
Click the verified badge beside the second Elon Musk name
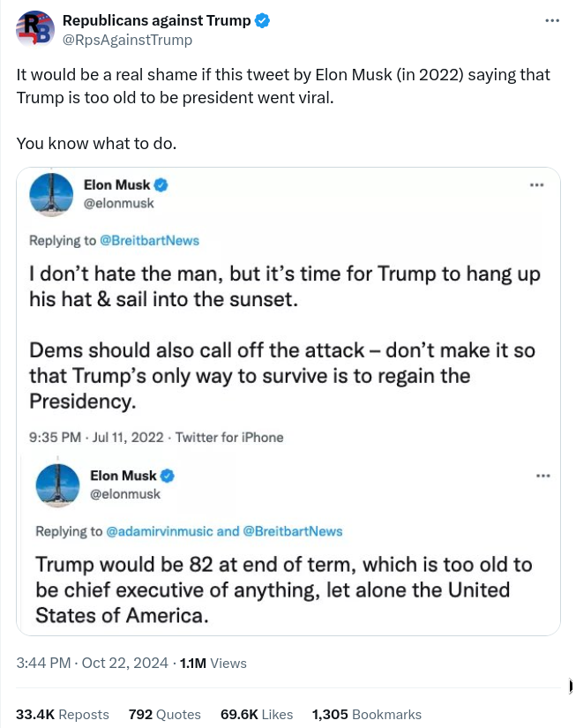click(168, 477)
